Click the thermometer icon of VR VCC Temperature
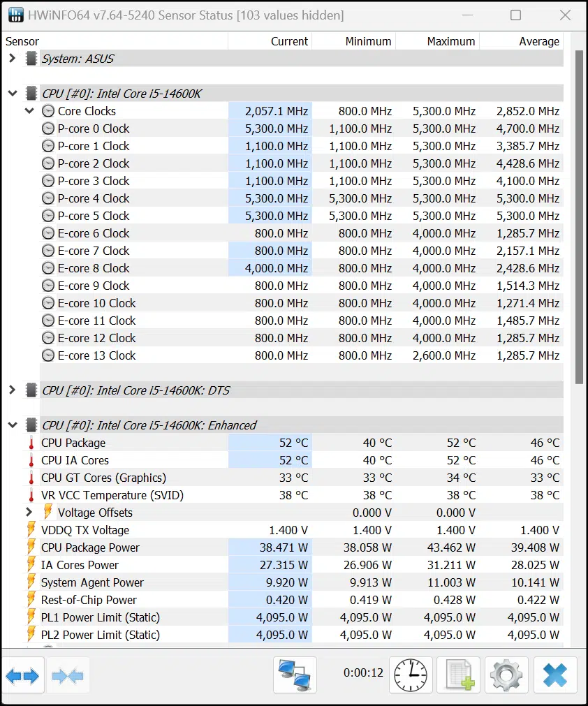Image resolution: width=588 pixels, height=706 pixels. click(x=31, y=495)
